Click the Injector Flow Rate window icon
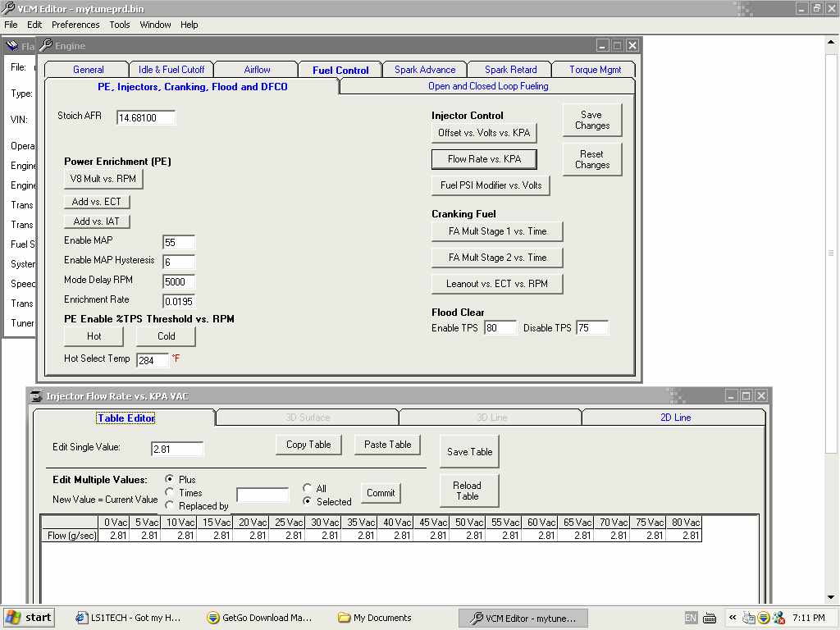Image resolution: width=840 pixels, height=630 pixels. [x=37, y=396]
